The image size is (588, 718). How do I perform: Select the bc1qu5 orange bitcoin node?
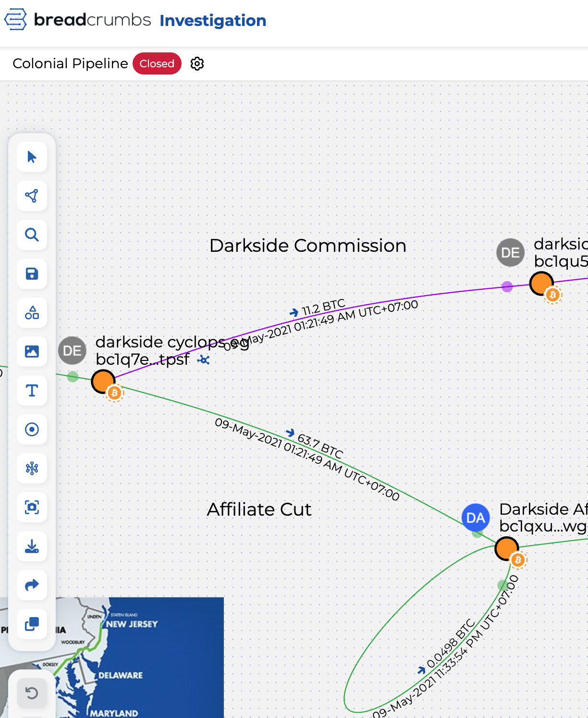pos(541,284)
